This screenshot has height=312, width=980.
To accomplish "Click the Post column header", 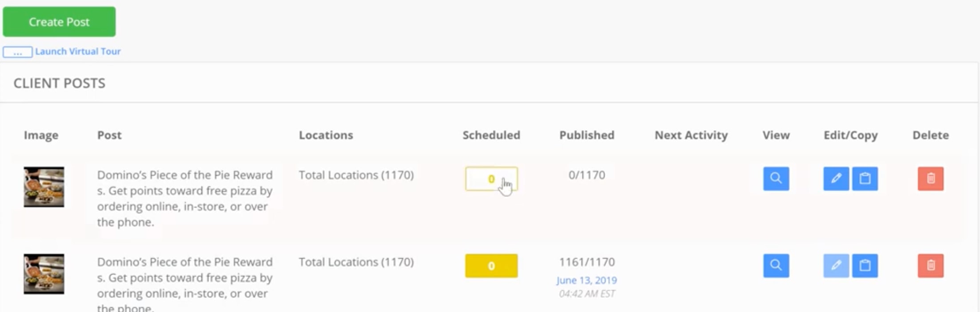I will pos(109,135).
